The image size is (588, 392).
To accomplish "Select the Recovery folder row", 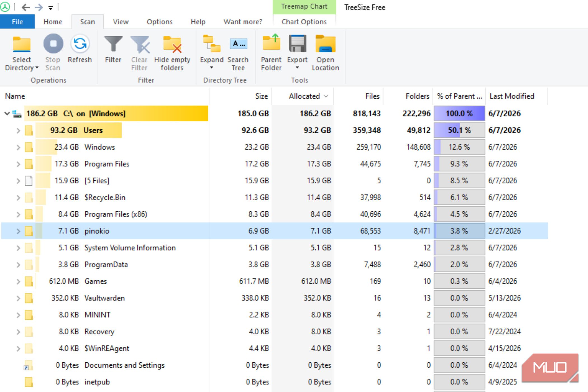I will (x=274, y=332).
